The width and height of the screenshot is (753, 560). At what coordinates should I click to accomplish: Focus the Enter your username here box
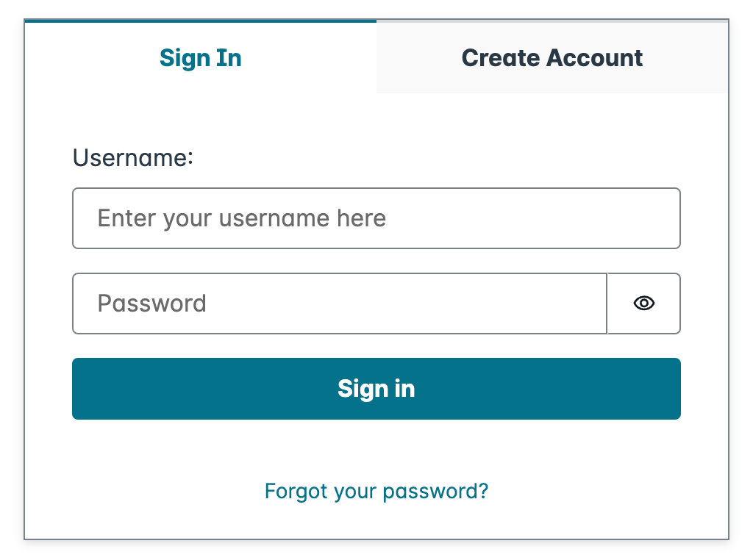(x=376, y=218)
